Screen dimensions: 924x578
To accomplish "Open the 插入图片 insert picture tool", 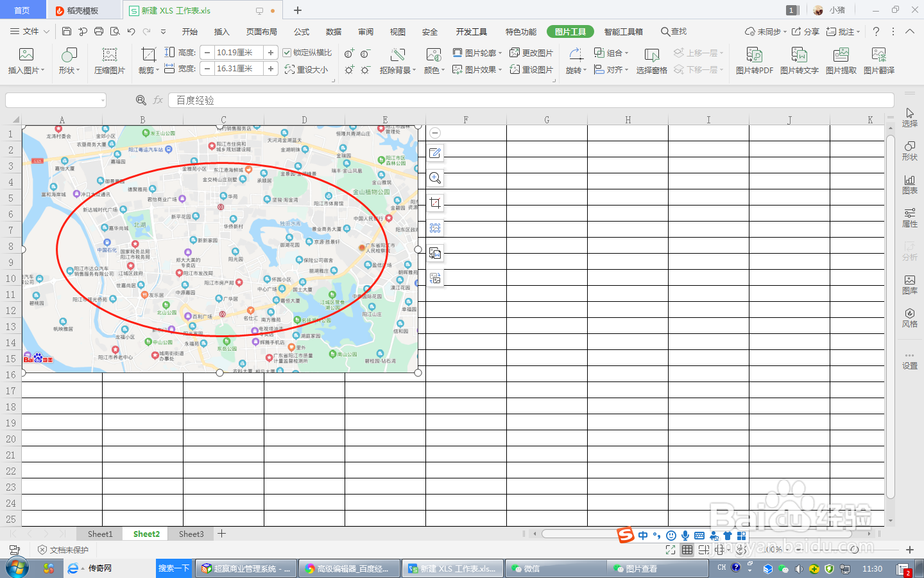I will 26,61.
